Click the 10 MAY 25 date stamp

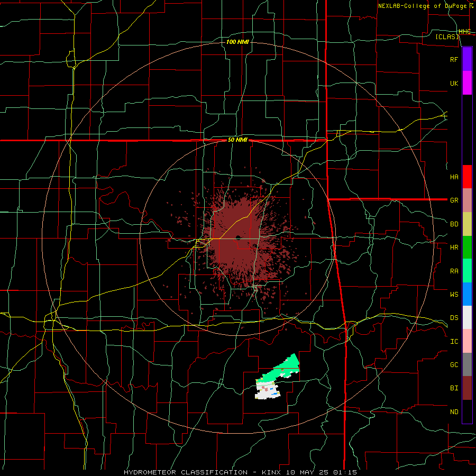pos(307,472)
